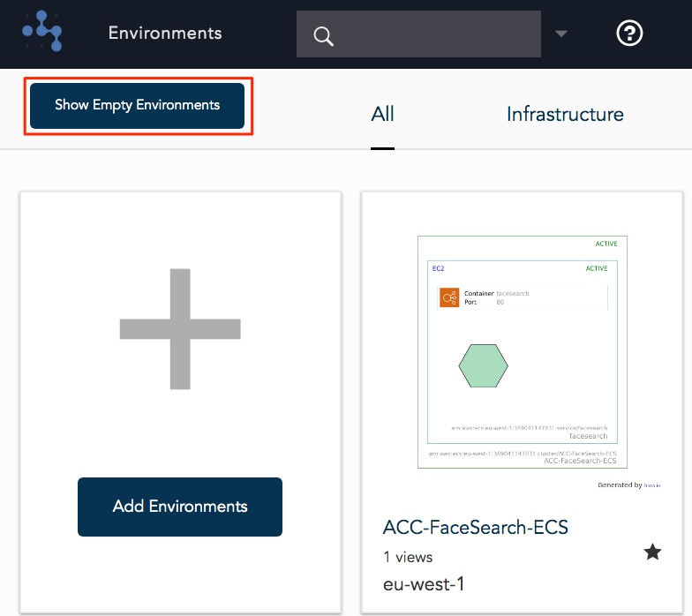Viewport: 692px width, 616px height.
Task: Click the large plus icon to add
Action: (x=180, y=328)
